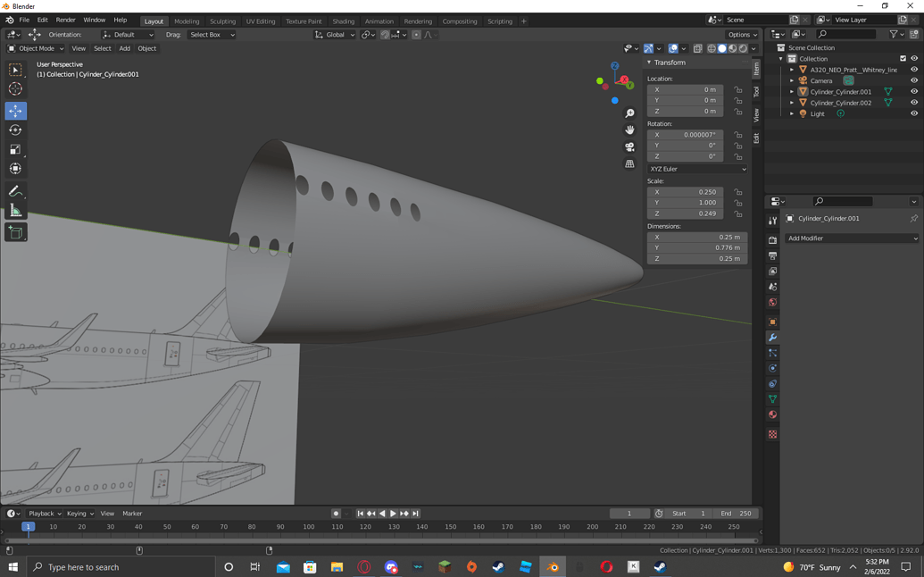The image size is (924, 577).
Task: Click the End frame field
Action: pos(737,514)
